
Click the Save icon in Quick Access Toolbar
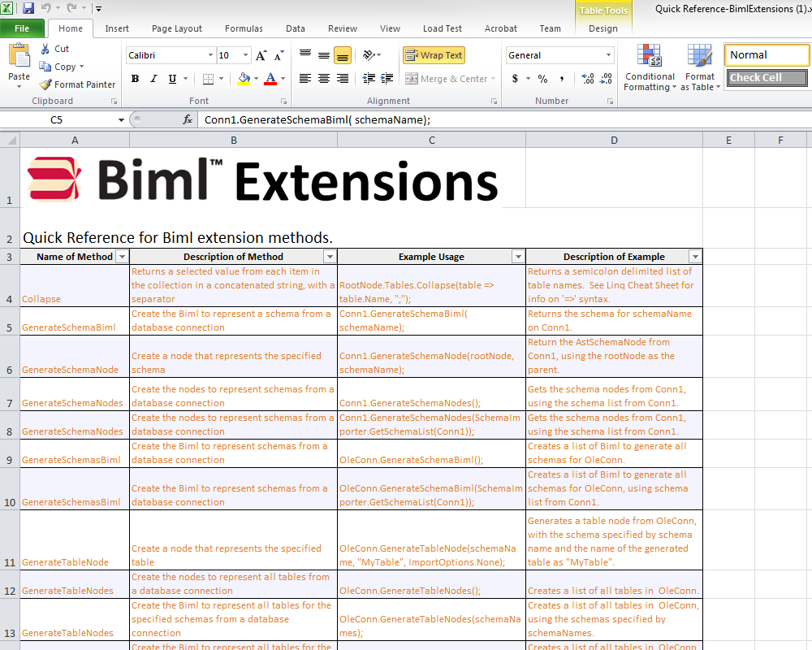[x=28, y=8]
